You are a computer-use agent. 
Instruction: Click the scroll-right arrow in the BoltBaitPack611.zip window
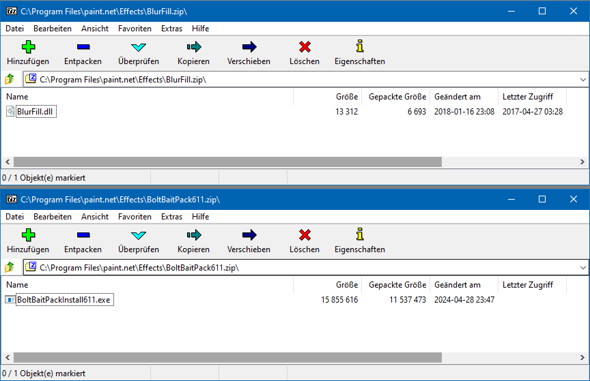click(582, 357)
